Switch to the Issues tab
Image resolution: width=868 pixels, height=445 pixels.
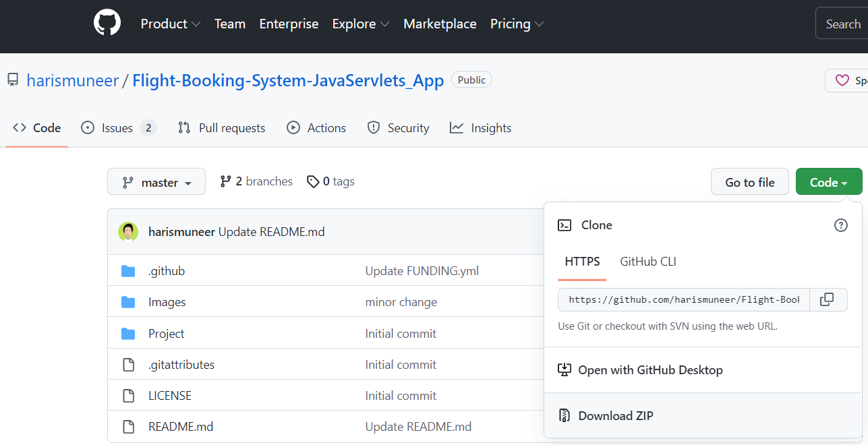(x=119, y=128)
